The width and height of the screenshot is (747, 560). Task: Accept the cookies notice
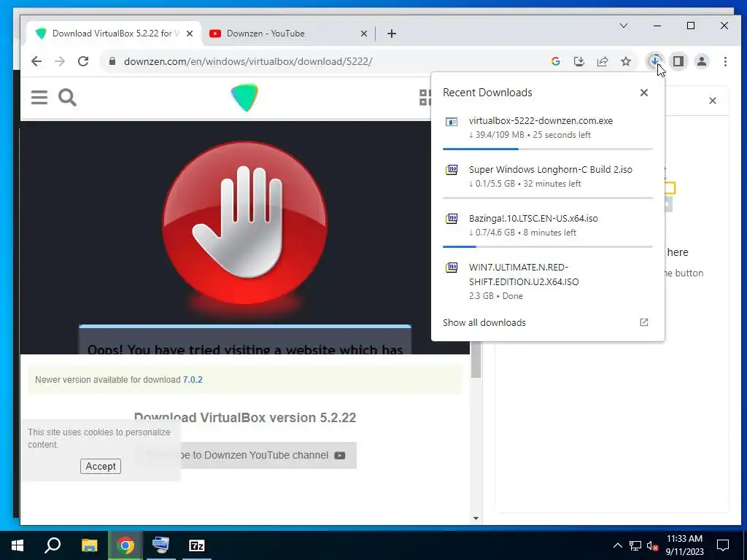coord(101,466)
